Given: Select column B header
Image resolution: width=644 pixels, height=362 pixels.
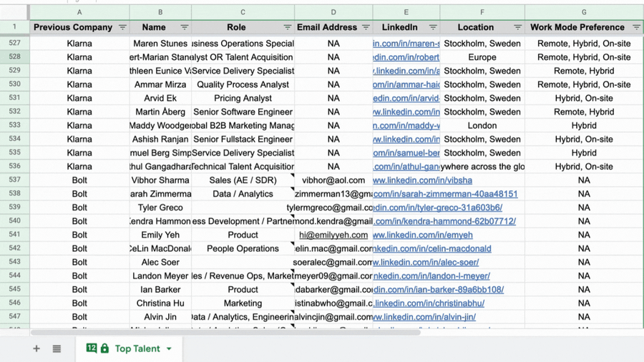Looking at the screenshot, I should 160,12.
